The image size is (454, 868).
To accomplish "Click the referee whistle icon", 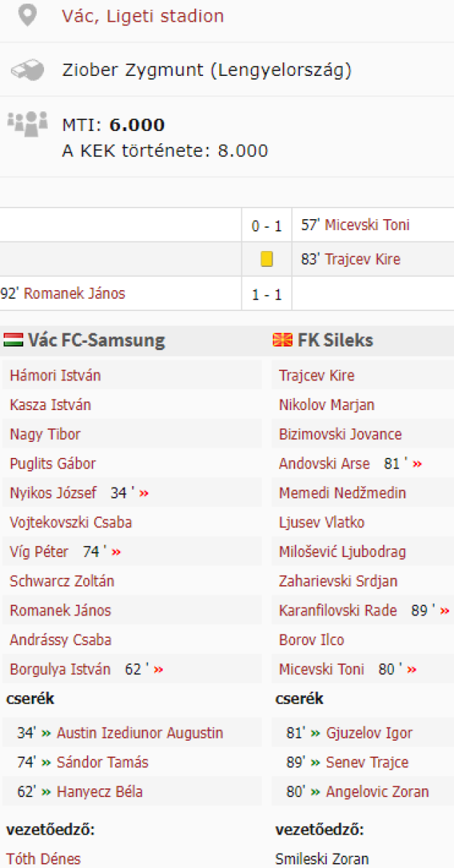I will coord(27,70).
